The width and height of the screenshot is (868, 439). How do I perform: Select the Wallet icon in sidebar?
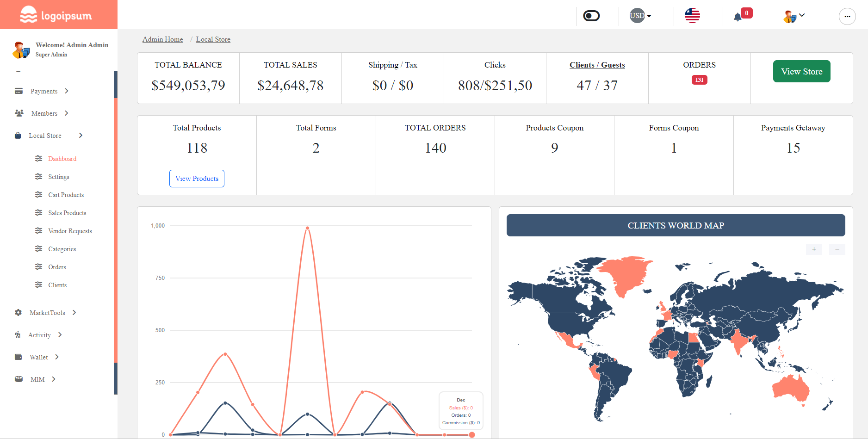19,357
